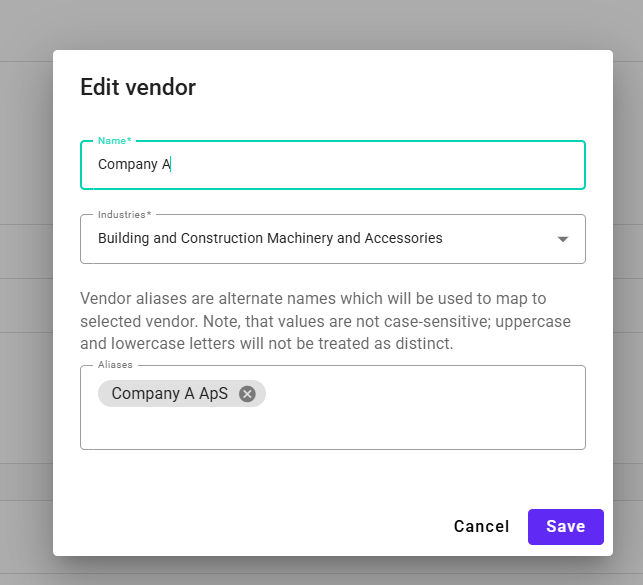Open the Industries dropdown arrow
This screenshot has height=585, width=643.
coord(563,239)
